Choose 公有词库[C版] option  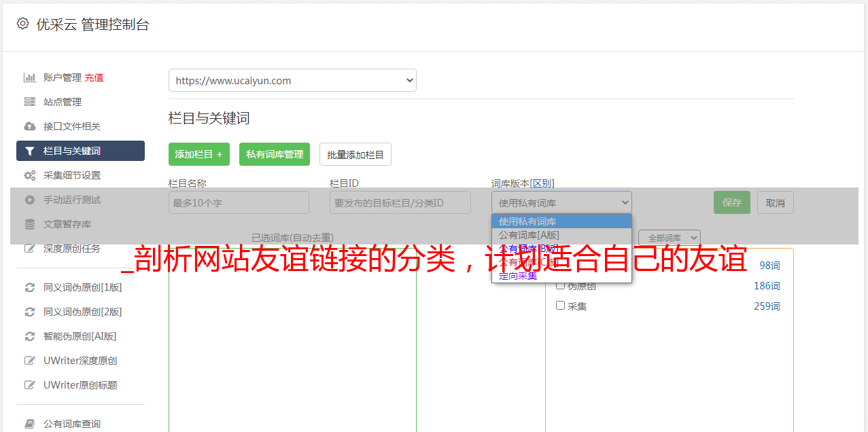pos(561,262)
